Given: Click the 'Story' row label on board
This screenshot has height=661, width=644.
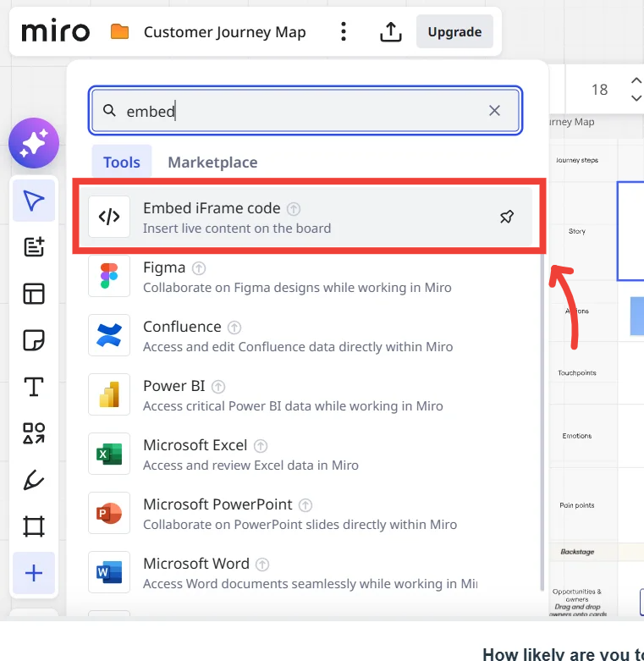Looking at the screenshot, I should 577,231.
